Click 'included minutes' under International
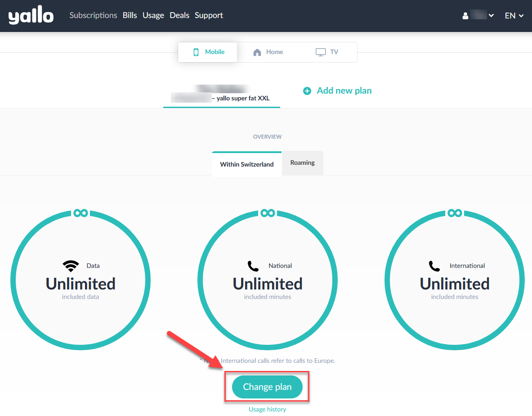 click(455, 297)
